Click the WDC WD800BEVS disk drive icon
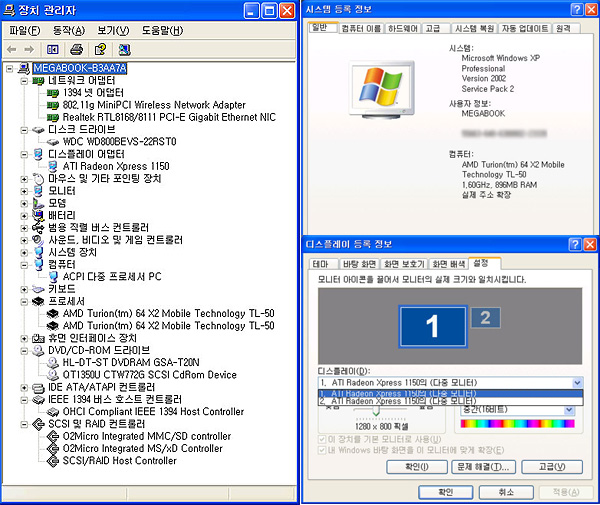Screen dimensions: 600x505 click(x=52, y=142)
